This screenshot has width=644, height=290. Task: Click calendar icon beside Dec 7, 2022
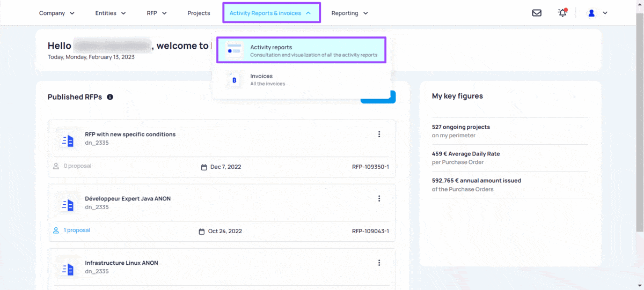point(204,167)
